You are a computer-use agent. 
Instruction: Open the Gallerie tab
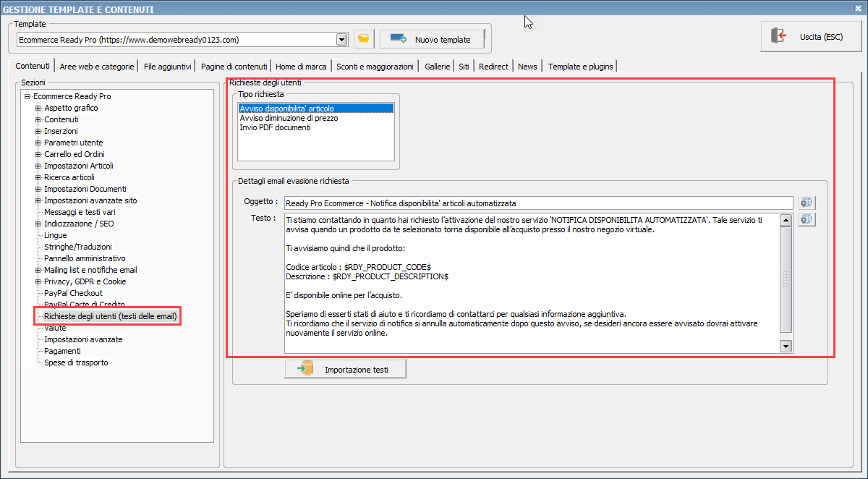tap(437, 67)
